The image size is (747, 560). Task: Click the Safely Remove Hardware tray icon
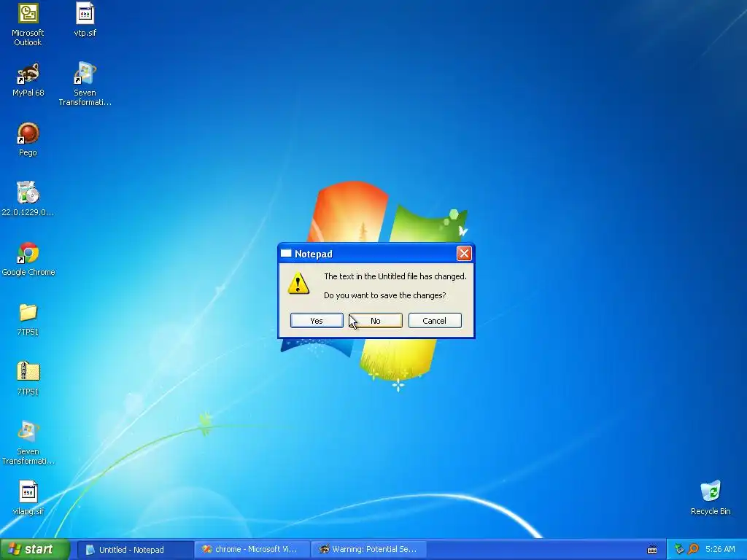tap(679, 550)
